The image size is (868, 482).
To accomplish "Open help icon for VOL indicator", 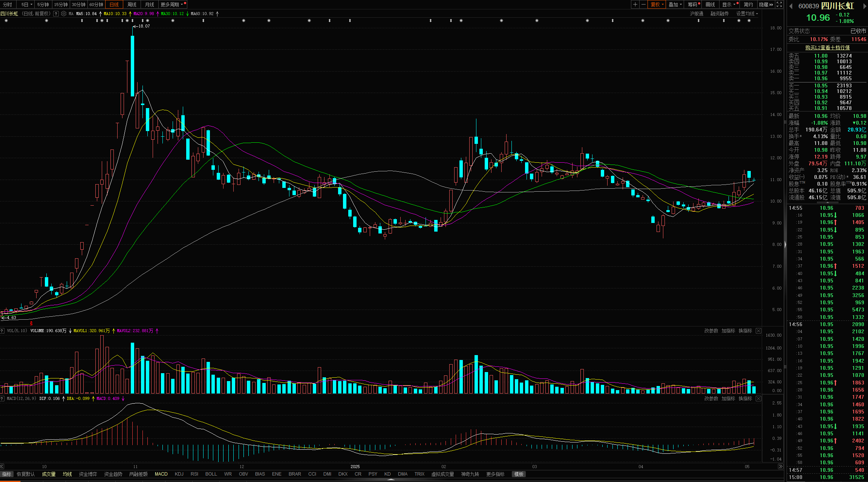I will coord(2,331).
